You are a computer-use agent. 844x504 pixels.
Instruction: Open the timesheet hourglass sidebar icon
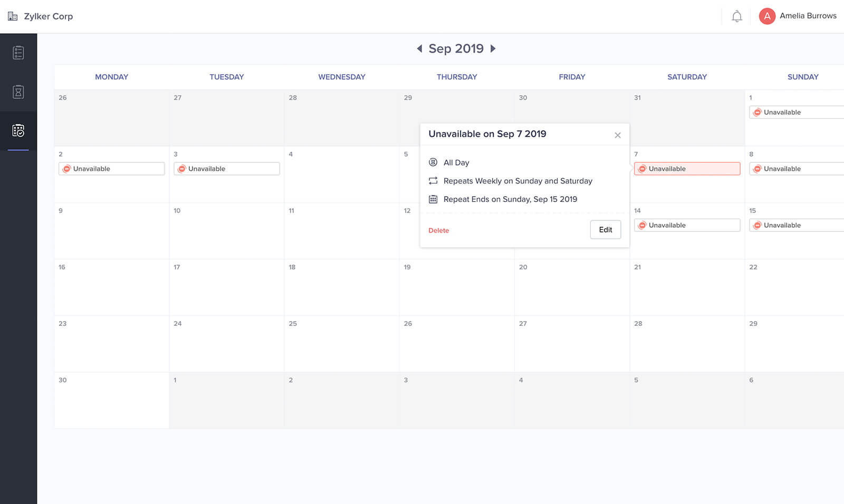point(18,92)
